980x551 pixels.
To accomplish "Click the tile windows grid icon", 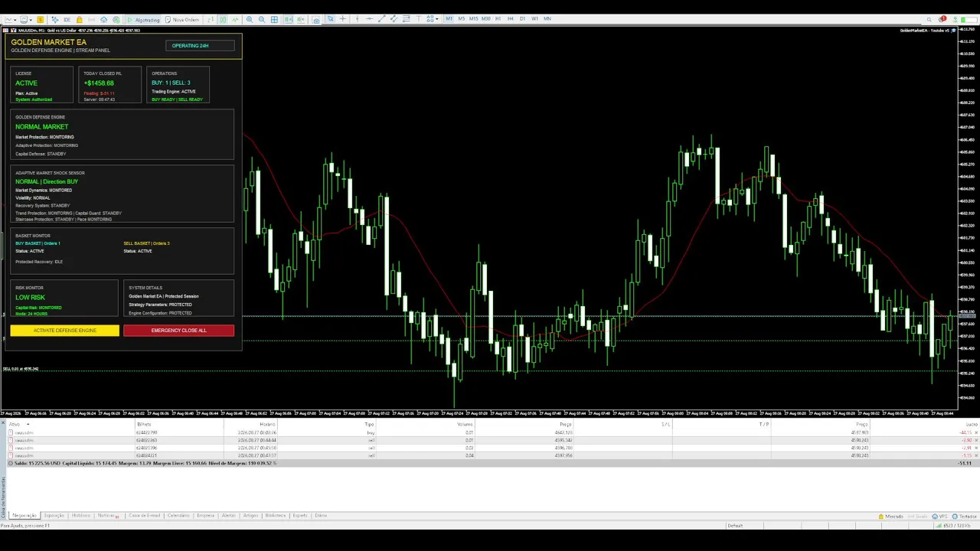I will coord(274,19).
